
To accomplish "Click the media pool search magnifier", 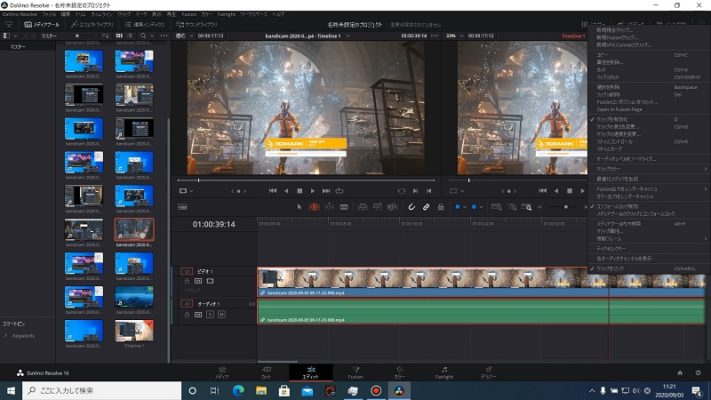I will tap(143, 35).
